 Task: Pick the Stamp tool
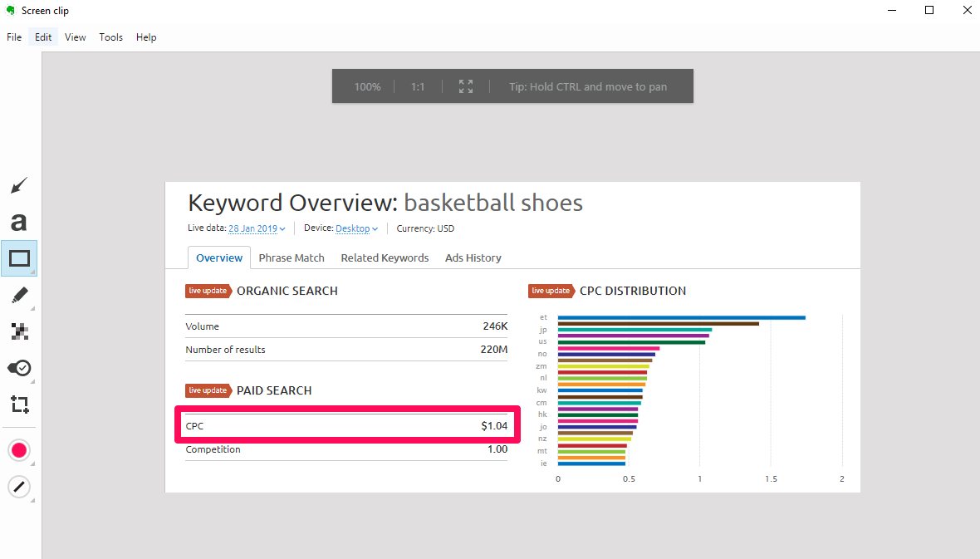point(19,368)
